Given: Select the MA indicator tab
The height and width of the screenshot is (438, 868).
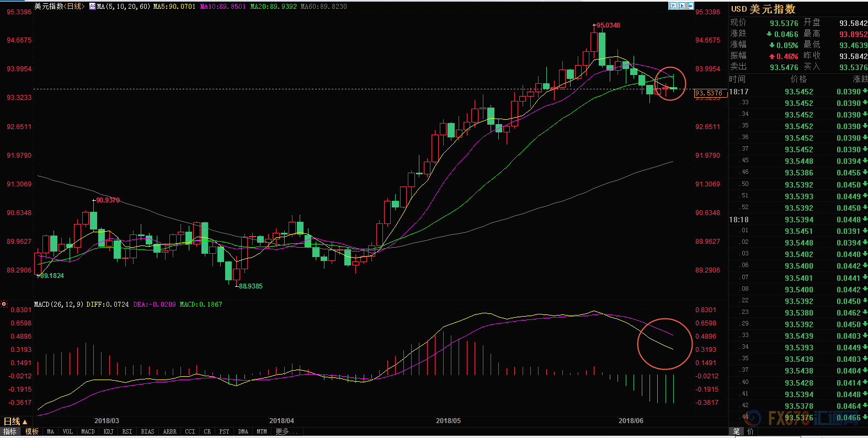Looking at the screenshot, I should [51, 431].
